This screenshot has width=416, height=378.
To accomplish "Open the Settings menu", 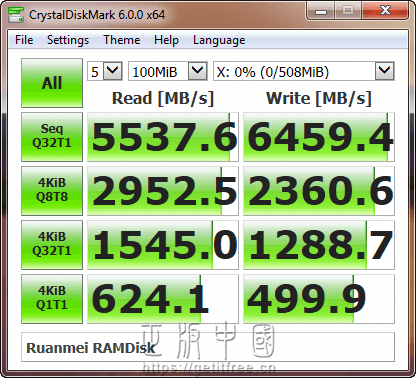I will 68,40.
